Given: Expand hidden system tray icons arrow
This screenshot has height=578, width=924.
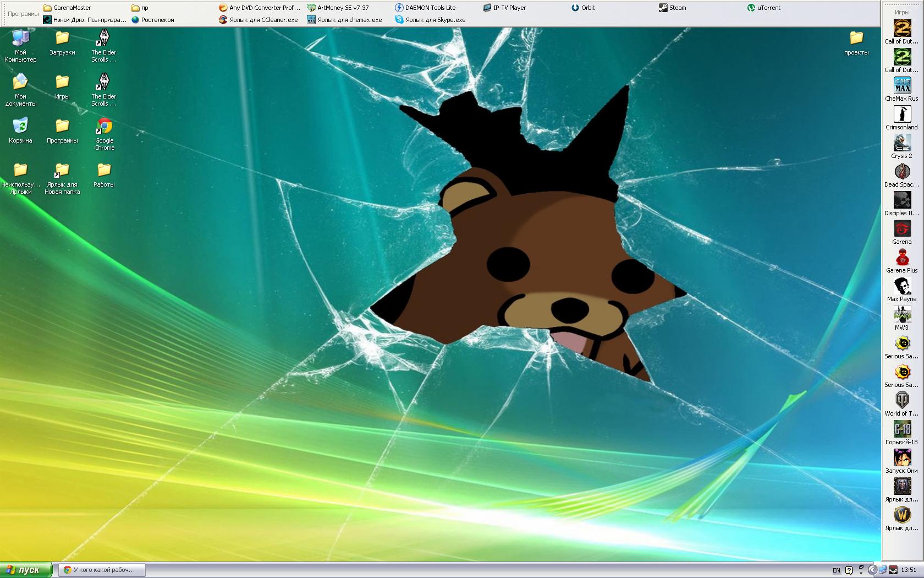Looking at the screenshot, I should (872, 570).
